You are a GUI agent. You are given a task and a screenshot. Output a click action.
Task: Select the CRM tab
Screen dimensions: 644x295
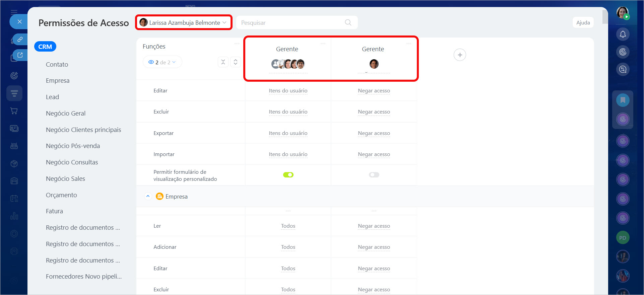[x=45, y=47]
